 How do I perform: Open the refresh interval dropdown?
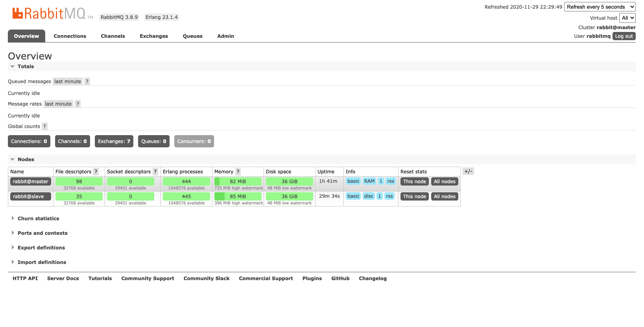pos(600,7)
